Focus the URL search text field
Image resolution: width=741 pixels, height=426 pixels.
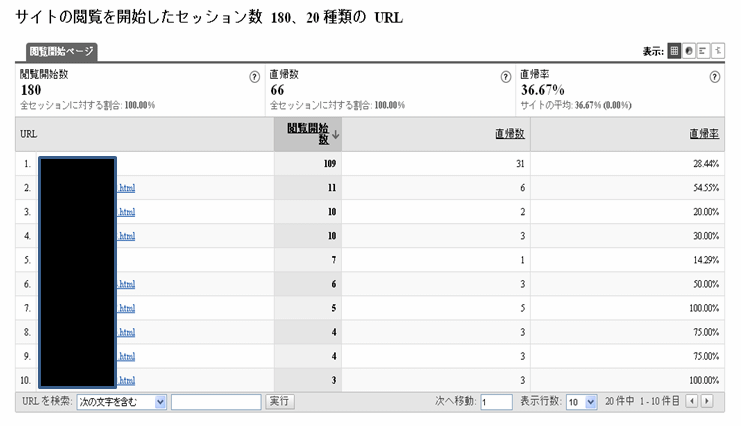216,402
